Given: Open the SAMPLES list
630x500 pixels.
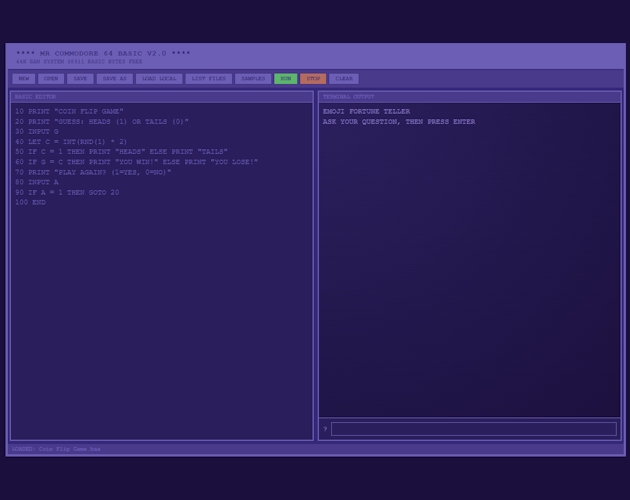Looking at the screenshot, I should pos(253,78).
